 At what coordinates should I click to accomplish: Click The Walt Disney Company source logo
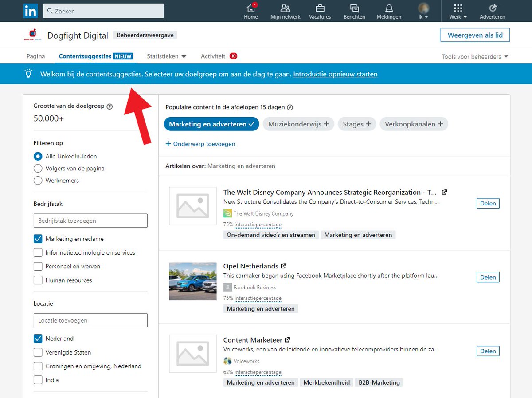227,213
